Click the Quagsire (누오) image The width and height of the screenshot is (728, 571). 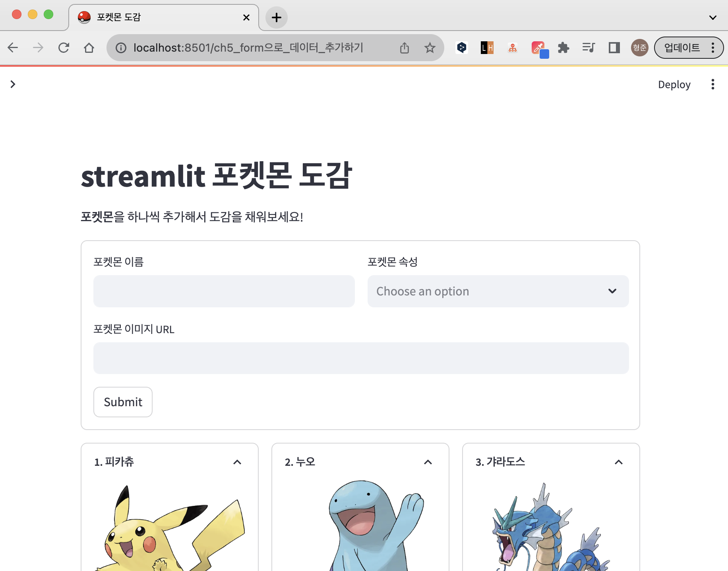tap(376, 526)
